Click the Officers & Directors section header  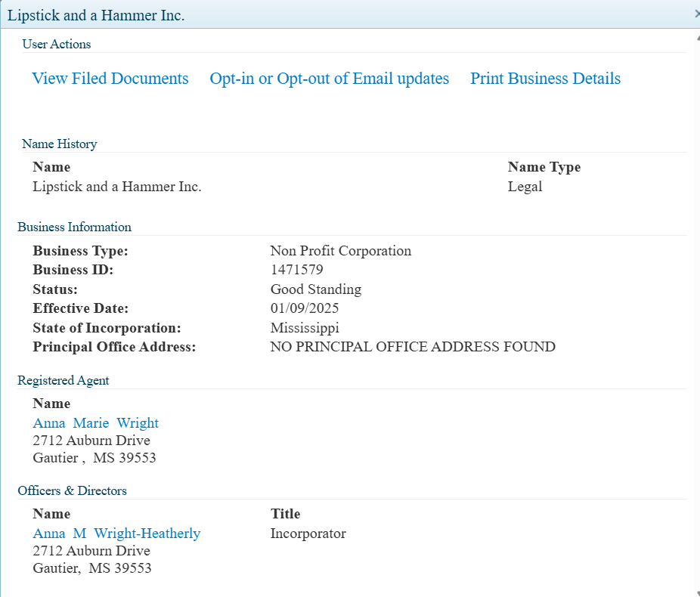[x=73, y=490]
